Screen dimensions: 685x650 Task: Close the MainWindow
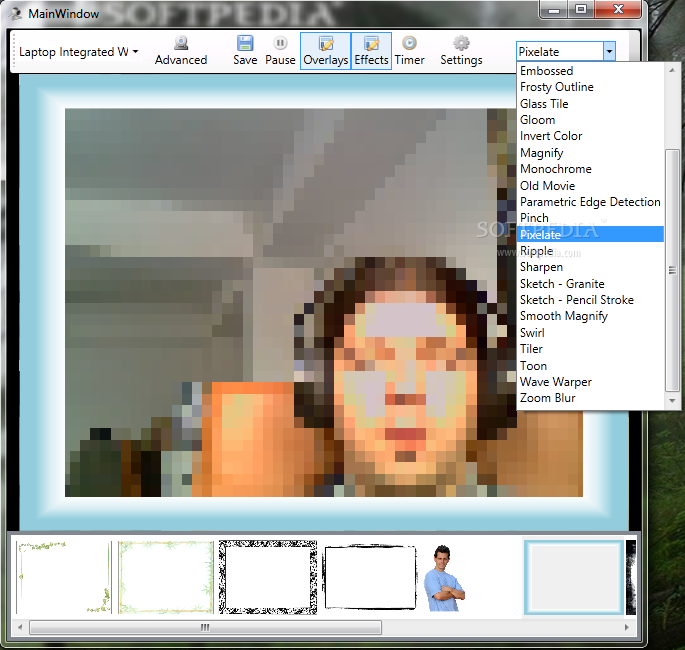[618, 10]
